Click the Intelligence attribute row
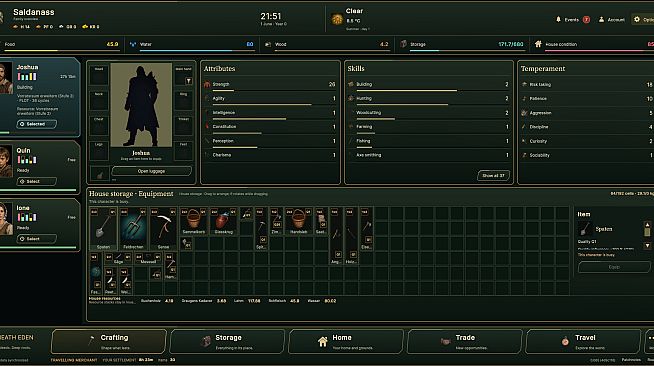Screen dimensions: 654x366 pos(270,113)
